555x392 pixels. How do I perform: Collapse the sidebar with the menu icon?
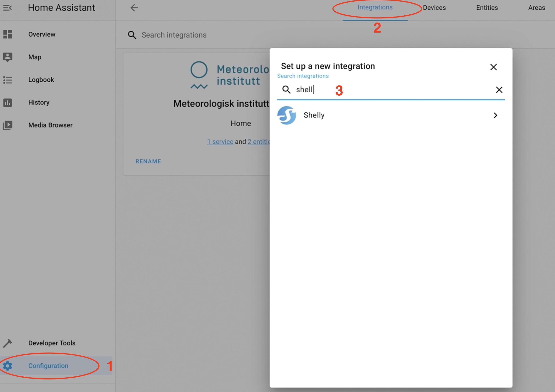(7, 8)
